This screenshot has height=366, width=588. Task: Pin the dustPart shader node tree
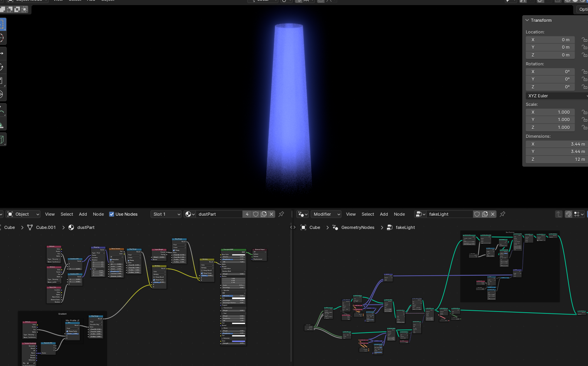(281, 214)
